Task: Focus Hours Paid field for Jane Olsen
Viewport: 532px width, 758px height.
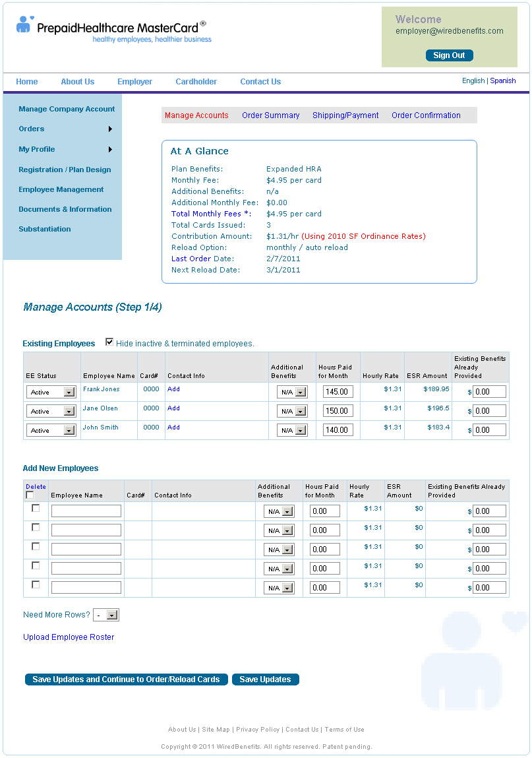Action: [337, 411]
